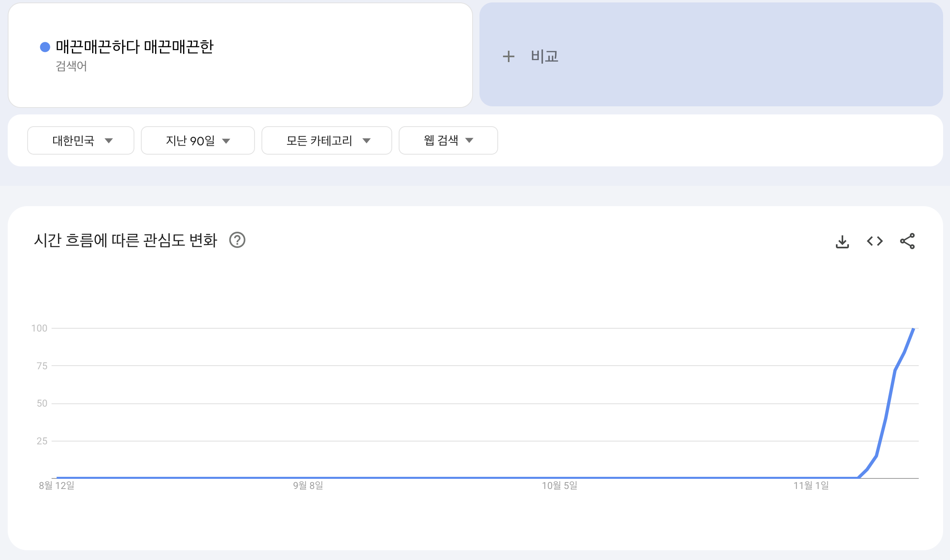Click the plus icon in the compare box

[509, 56]
